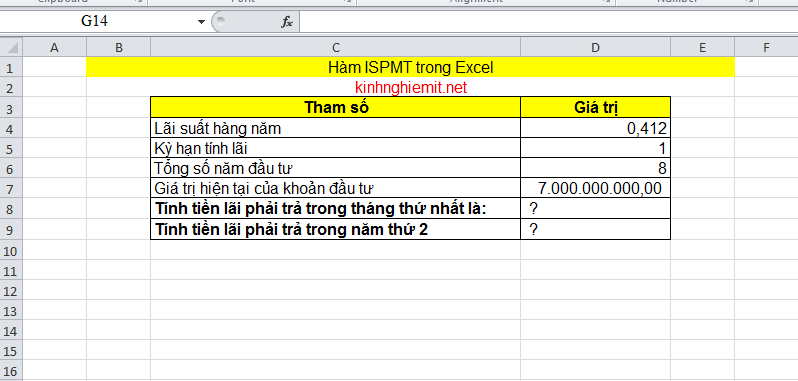Select row 2 header
The image size is (798, 381).
click(x=11, y=87)
